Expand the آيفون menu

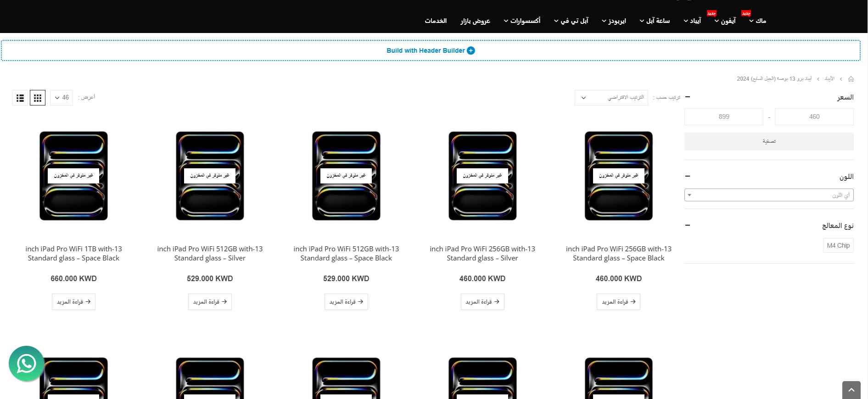[725, 21]
